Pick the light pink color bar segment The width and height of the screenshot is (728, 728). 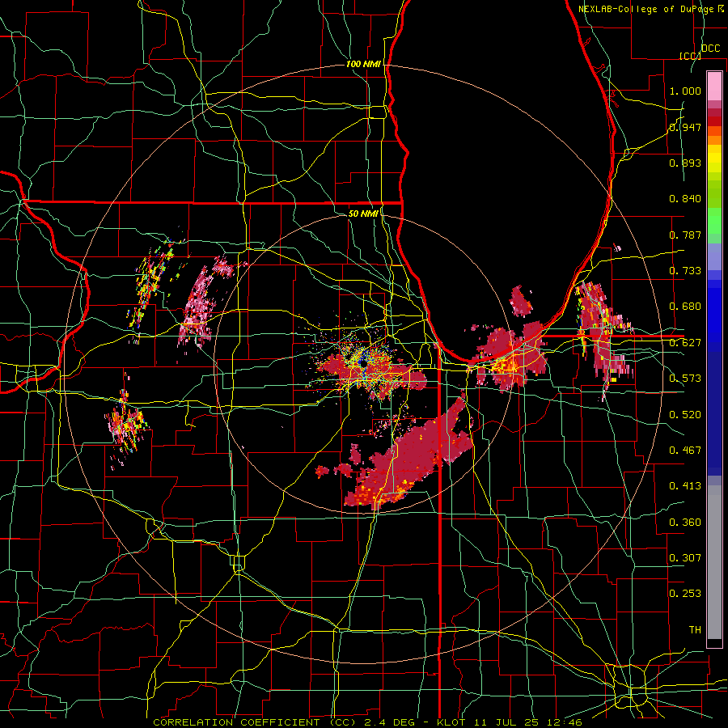point(714,86)
